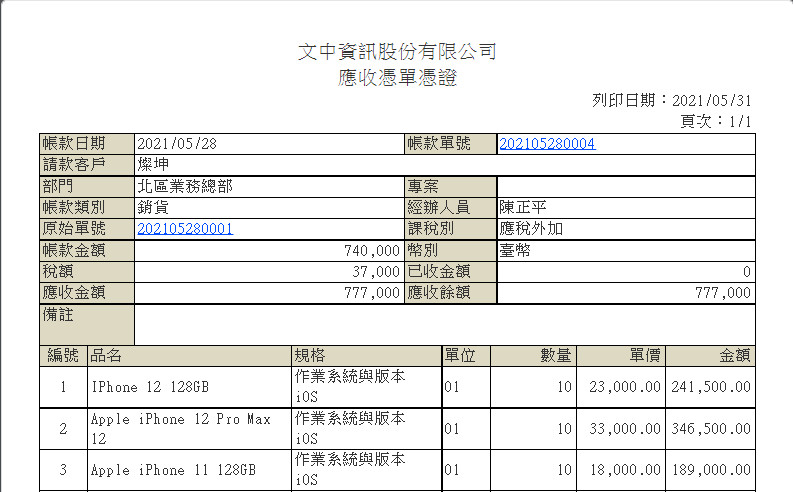Open original order link 202105280001
The height and width of the screenshot is (492, 793).
tap(185, 229)
